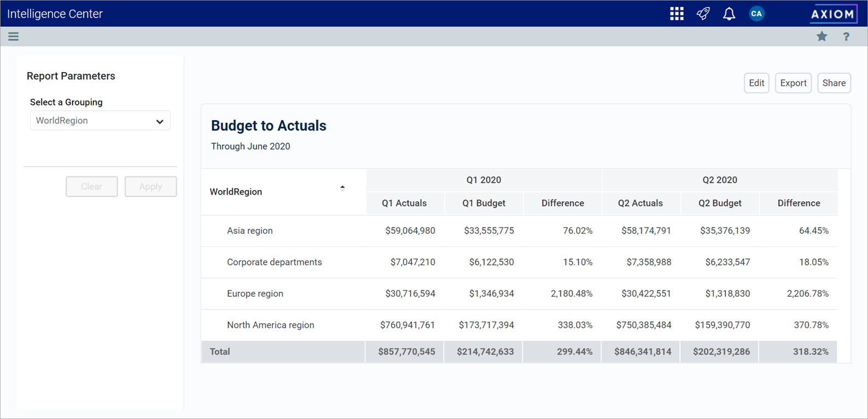Click the Q2 Budget column header
The height and width of the screenshot is (419, 868).
[720, 203]
